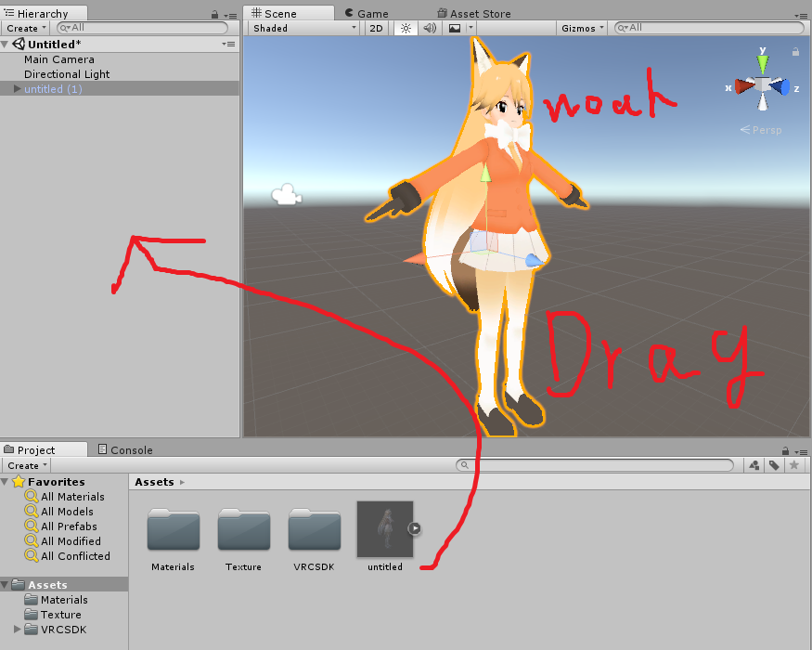
Task: Select Directional Light in Hierarchy
Action: click(67, 74)
